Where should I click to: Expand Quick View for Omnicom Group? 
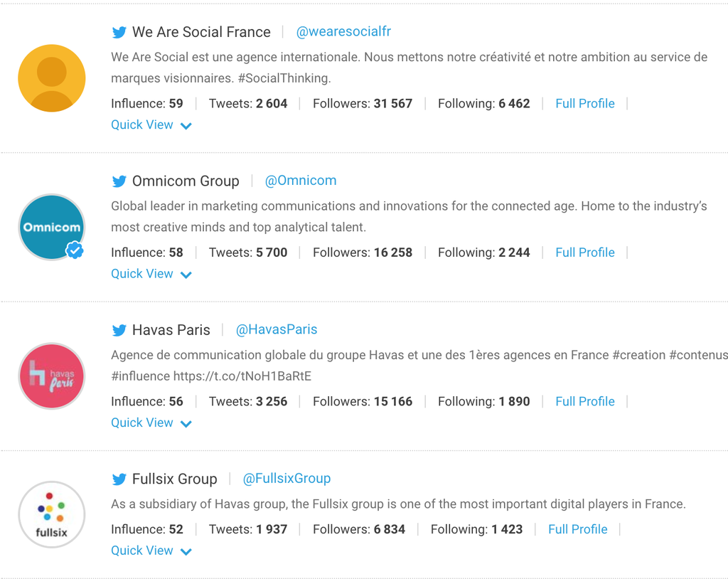[x=151, y=274]
